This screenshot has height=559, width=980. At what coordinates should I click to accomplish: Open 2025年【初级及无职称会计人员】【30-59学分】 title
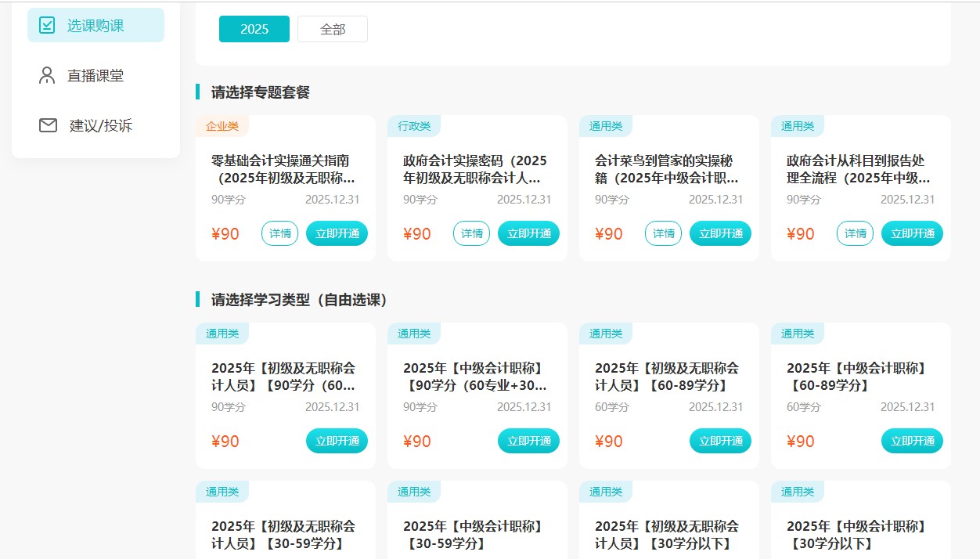[283, 535]
